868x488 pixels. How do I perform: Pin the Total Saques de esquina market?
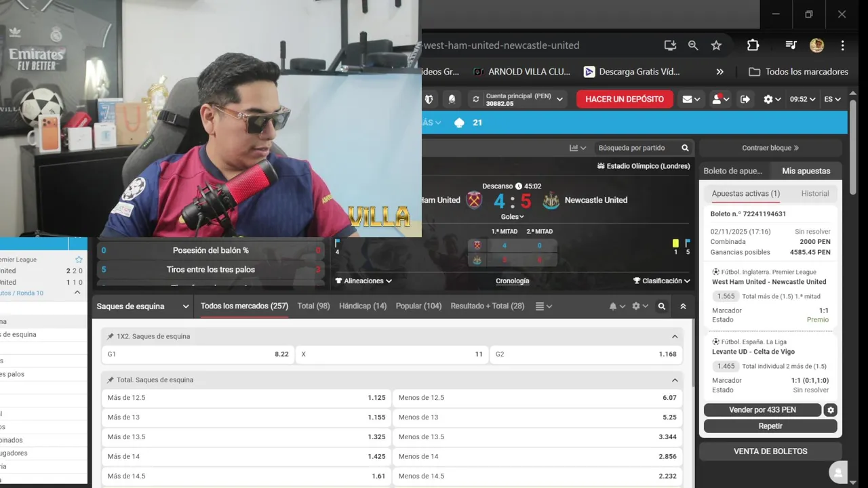(x=111, y=380)
